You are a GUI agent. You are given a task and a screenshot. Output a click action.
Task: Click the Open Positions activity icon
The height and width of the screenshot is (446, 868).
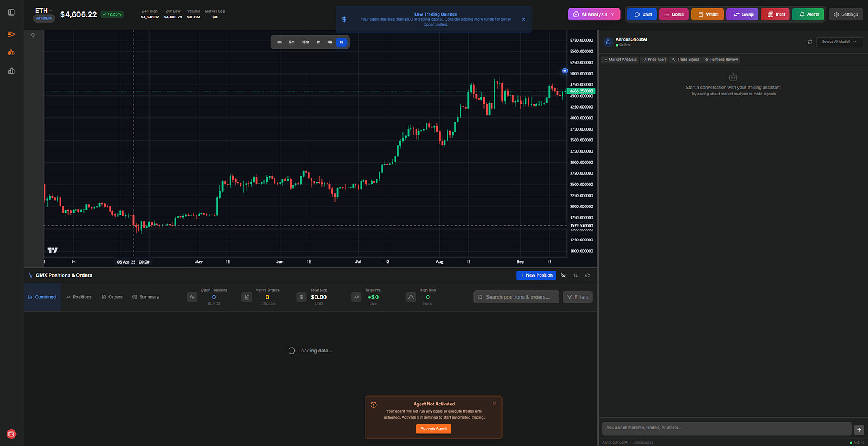click(192, 297)
